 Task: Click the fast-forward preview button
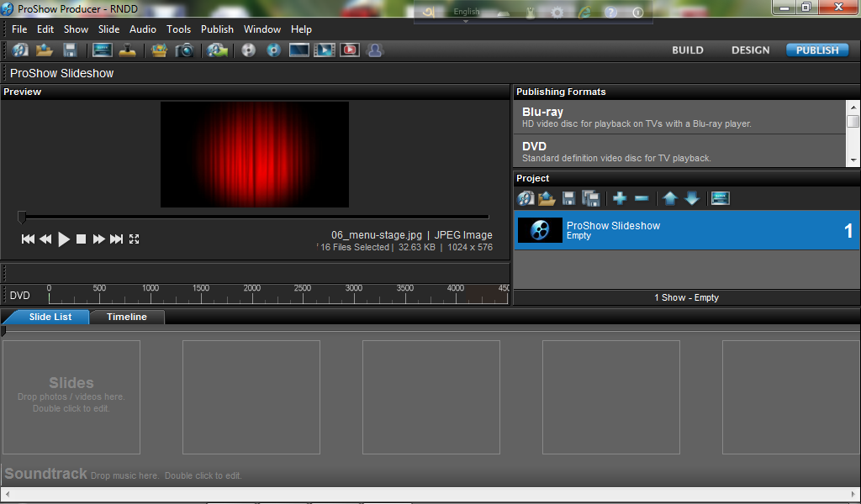[99, 239]
